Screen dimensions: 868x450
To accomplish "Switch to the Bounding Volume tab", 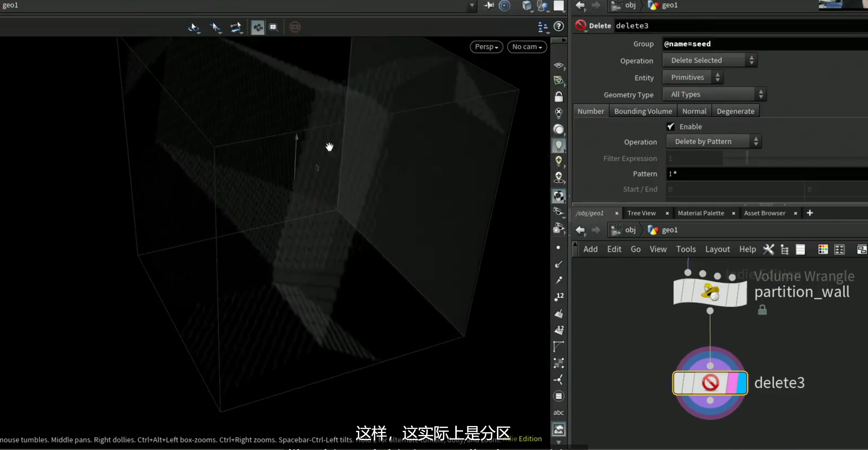I will (643, 111).
